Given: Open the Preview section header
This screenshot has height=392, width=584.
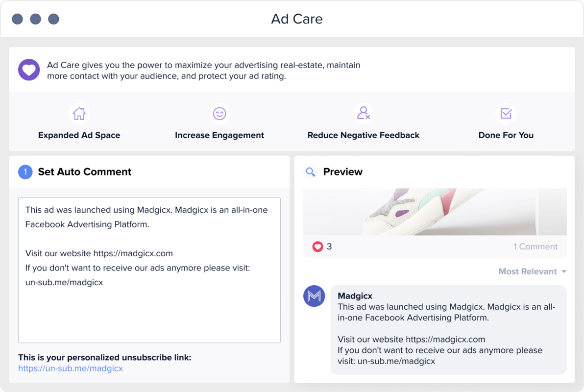Looking at the screenshot, I should (x=343, y=172).
